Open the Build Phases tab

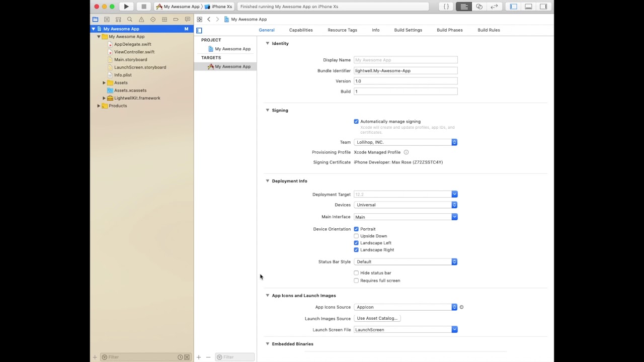coord(450,30)
